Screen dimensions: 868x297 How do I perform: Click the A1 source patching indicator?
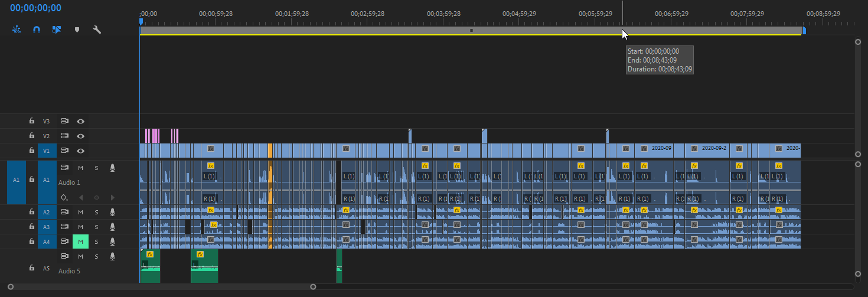coord(17,179)
